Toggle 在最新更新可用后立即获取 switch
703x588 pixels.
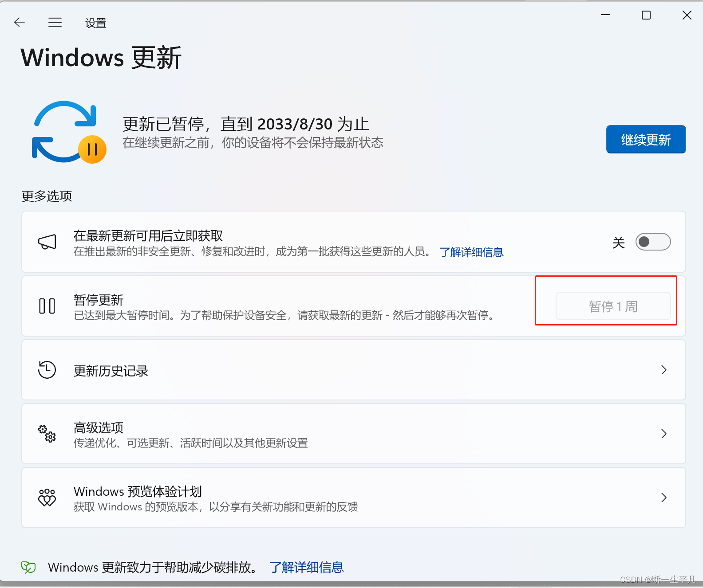653,242
